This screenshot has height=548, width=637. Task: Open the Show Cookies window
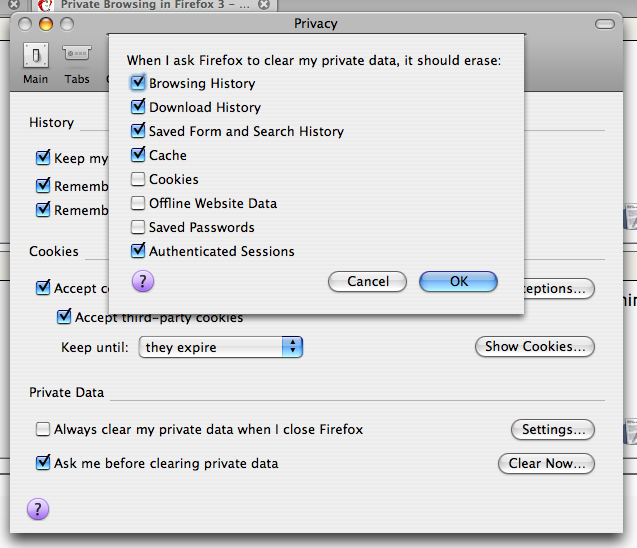(535, 347)
